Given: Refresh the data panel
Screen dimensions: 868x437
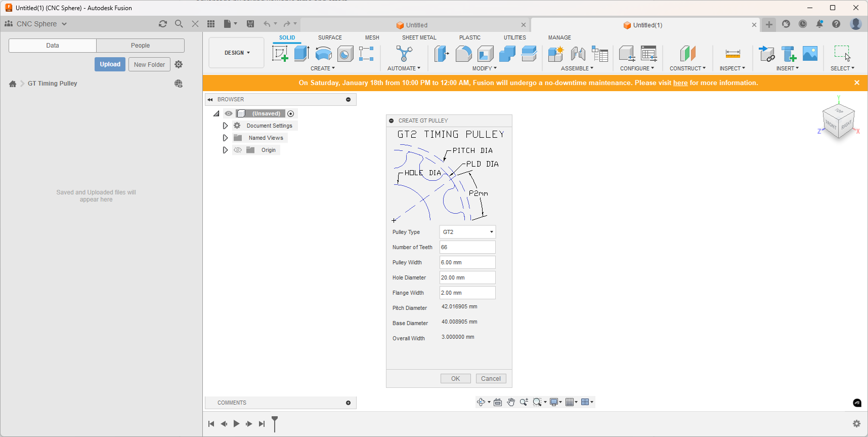Looking at the screenshot, I should (162, 24).
